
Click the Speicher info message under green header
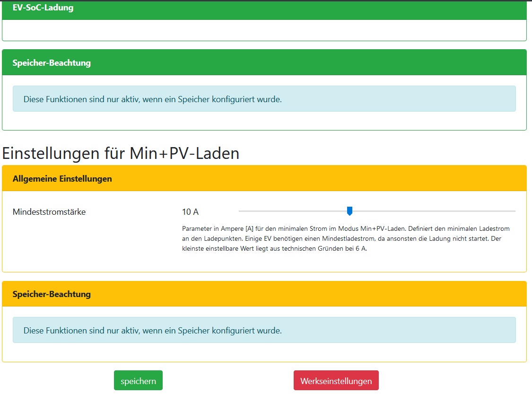[264, 99]
